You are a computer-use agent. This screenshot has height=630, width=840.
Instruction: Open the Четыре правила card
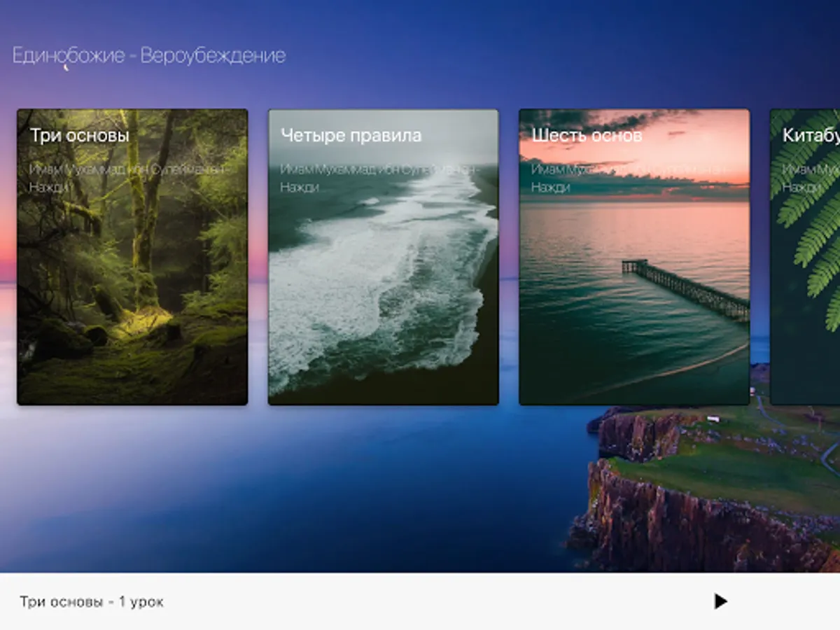coord(384,257)
